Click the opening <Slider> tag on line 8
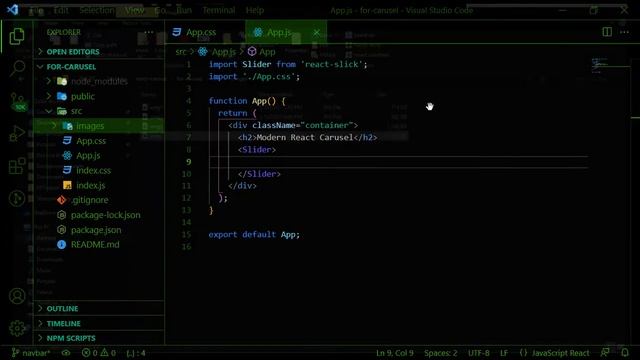 point(257,149)
